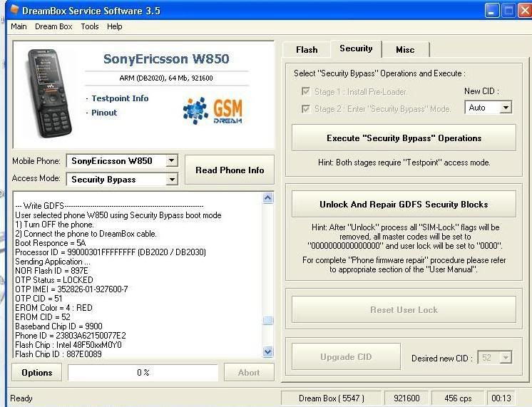Expand the New CID dropdown
Screen dimensions: 532x407
tap(506, 108)
